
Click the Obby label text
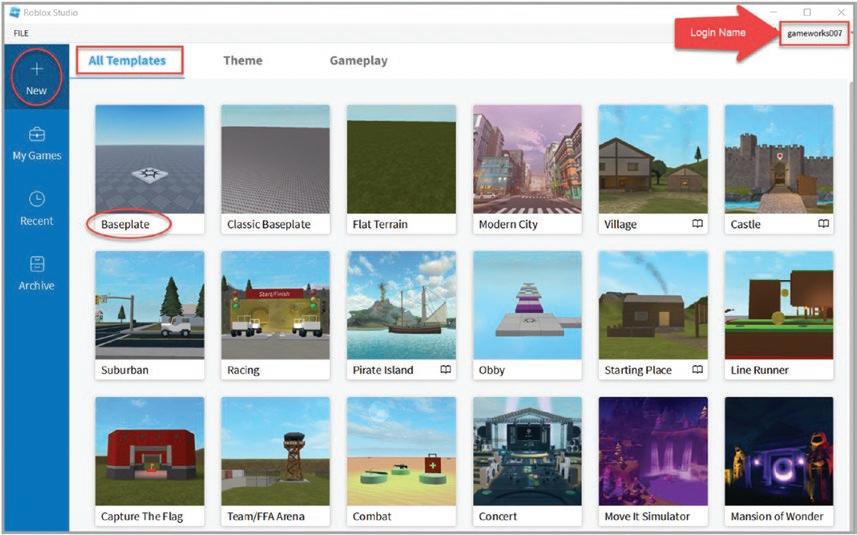491,370
